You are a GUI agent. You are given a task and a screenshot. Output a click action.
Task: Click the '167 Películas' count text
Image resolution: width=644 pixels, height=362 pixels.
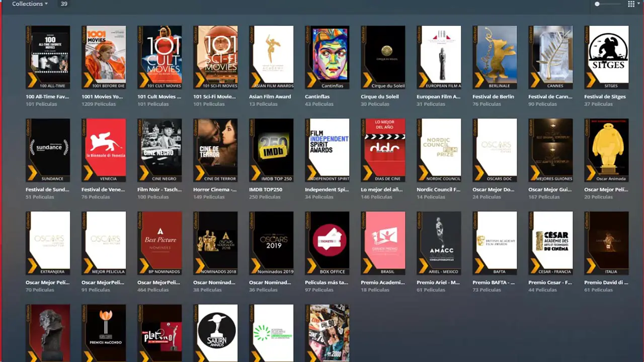(x=545, y=197)
